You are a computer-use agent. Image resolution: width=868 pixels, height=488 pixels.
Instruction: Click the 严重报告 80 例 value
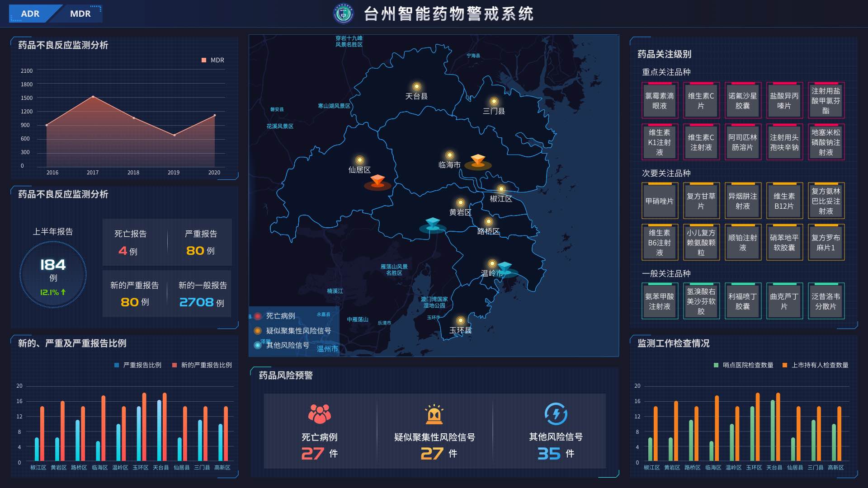pos(200,251)
